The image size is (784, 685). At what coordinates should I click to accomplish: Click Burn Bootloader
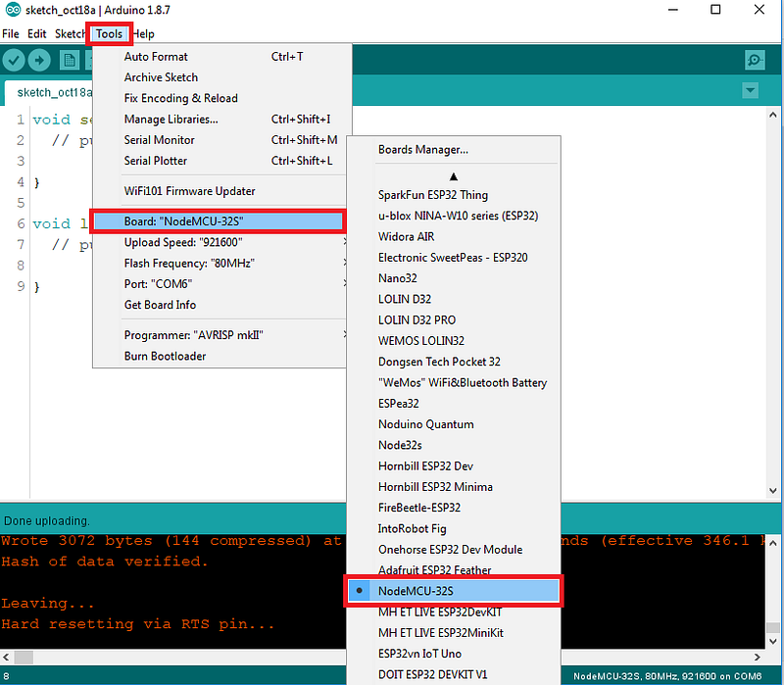click(220, 356)
